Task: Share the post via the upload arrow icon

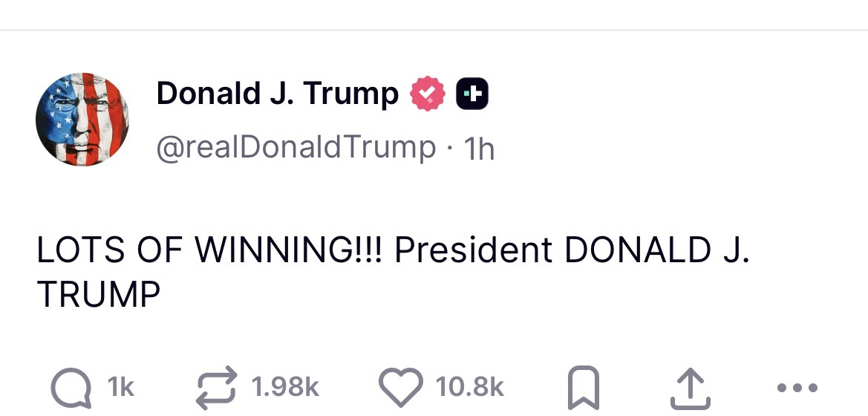Action: (x=690, y=389)
